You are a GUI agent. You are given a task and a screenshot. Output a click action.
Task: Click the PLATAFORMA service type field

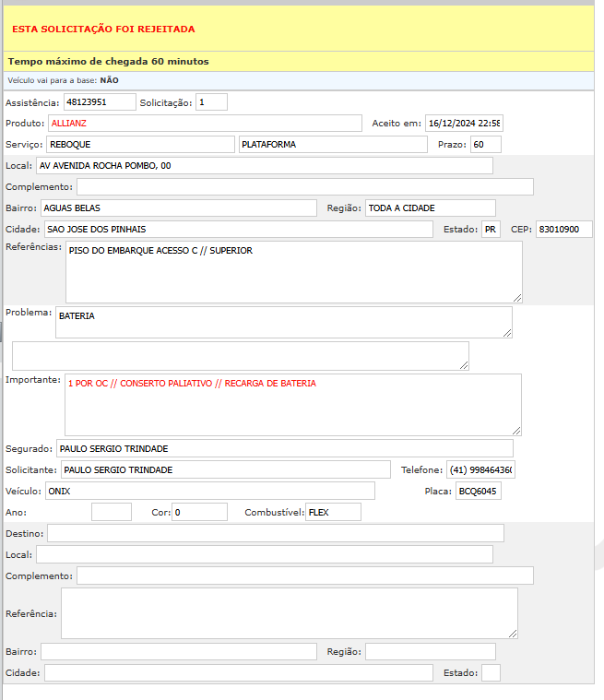(332, 145)
